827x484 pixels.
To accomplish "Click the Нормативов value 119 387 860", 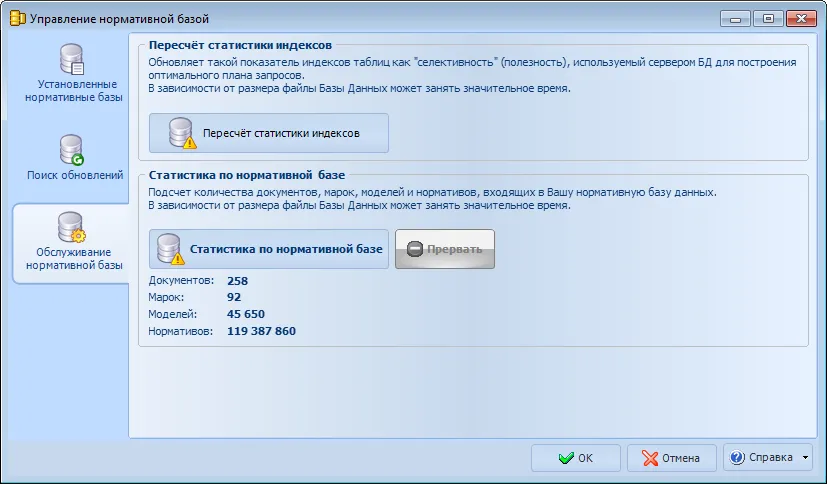I will 261,331.
